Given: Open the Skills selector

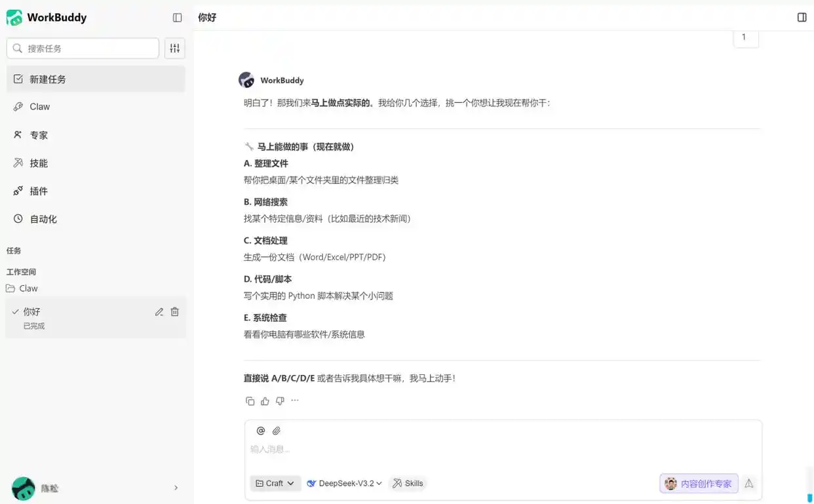Looking at the screenshot, I should coord(407,483).
